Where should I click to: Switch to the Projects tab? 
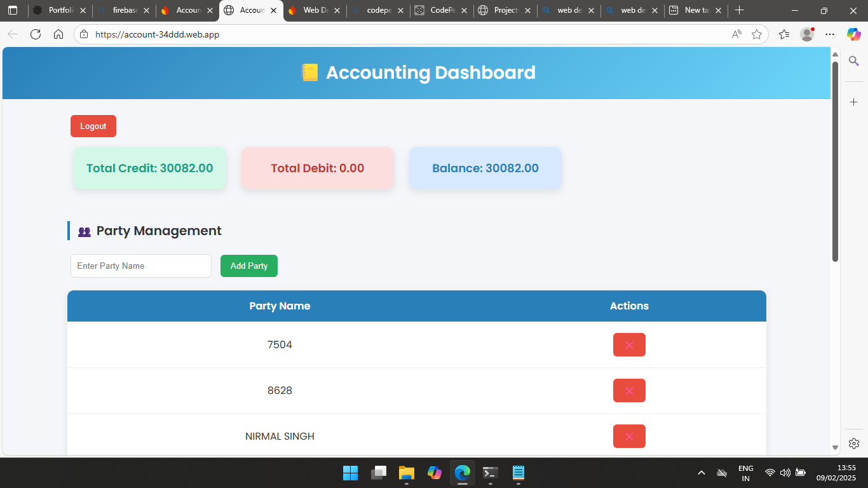[505, 11]
